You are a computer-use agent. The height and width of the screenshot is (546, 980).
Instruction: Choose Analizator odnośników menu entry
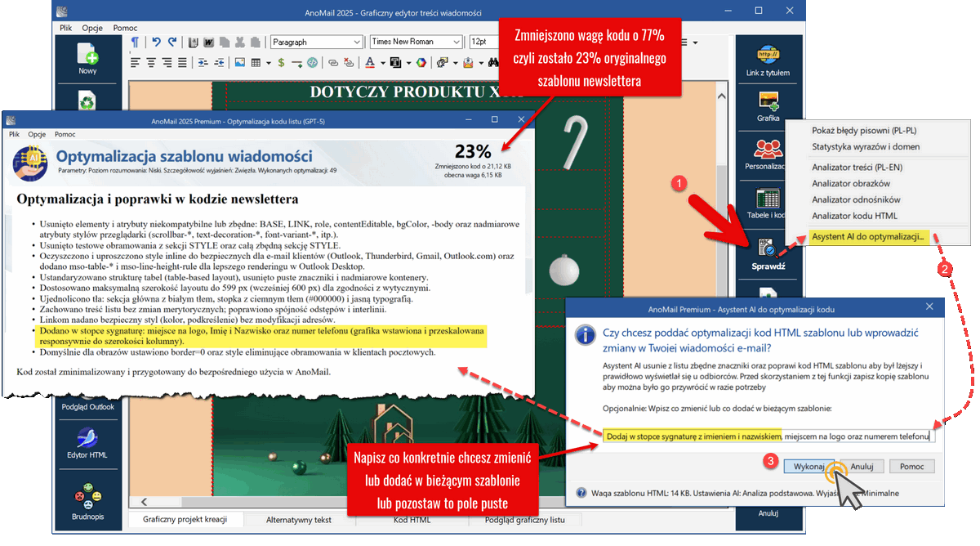pyautogui.click(x=856, y=199)
